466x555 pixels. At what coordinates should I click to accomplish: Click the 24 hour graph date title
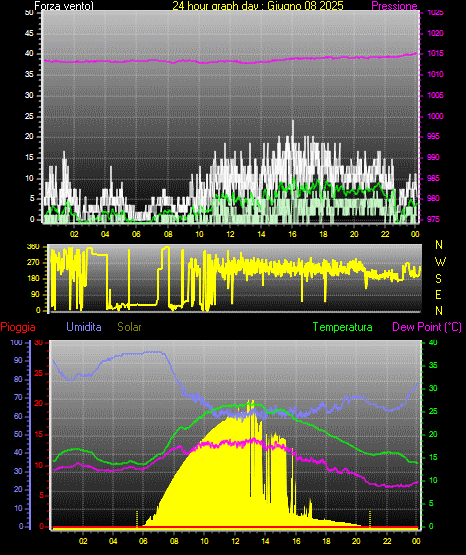pyautogui.click(x=258, y=6)
